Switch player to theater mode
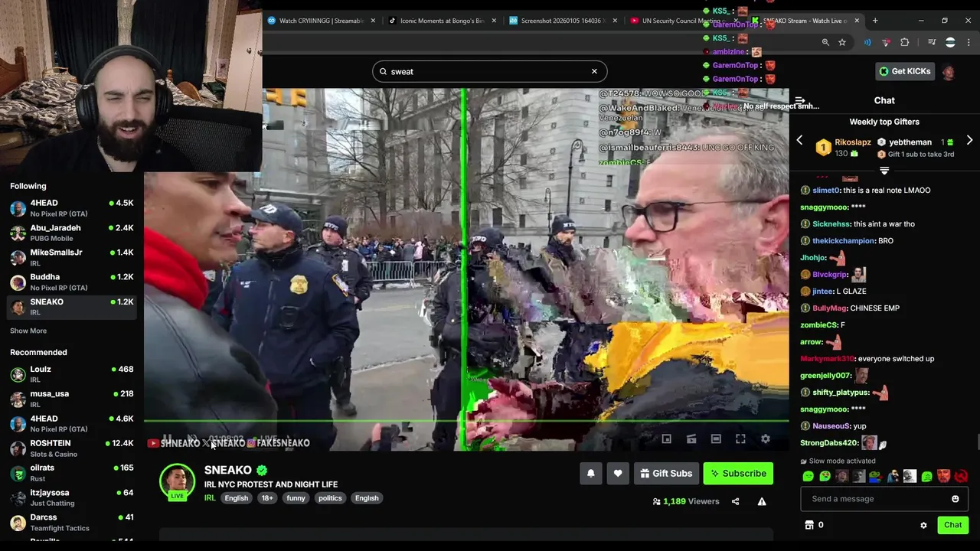Image resolution: width=980 pixels, height=551 pixels. pos(716,439)
